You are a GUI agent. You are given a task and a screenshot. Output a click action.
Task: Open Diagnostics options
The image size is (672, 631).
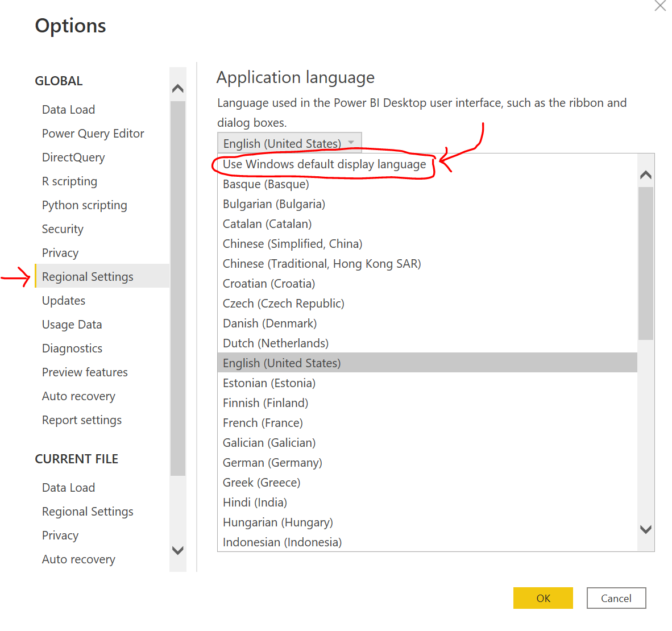[72, 348]
